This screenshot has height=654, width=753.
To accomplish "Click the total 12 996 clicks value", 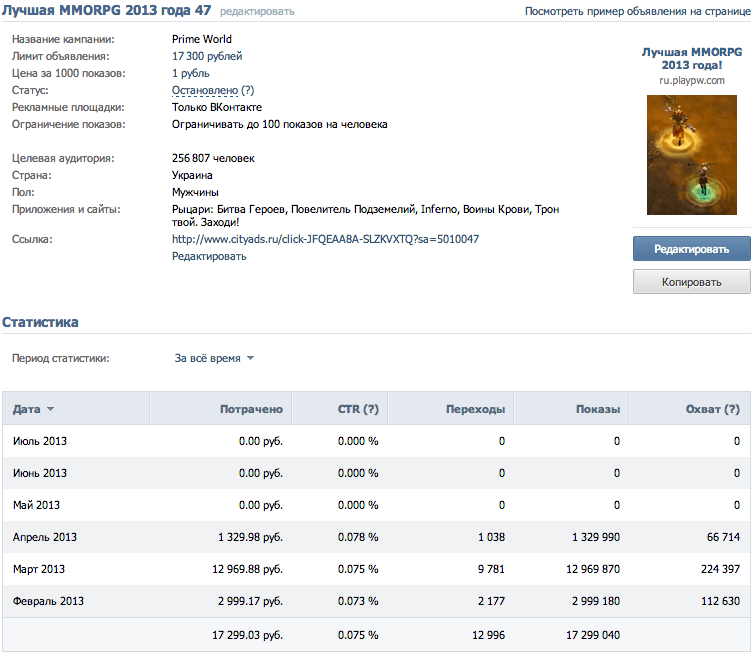I will tap(488, 635).
